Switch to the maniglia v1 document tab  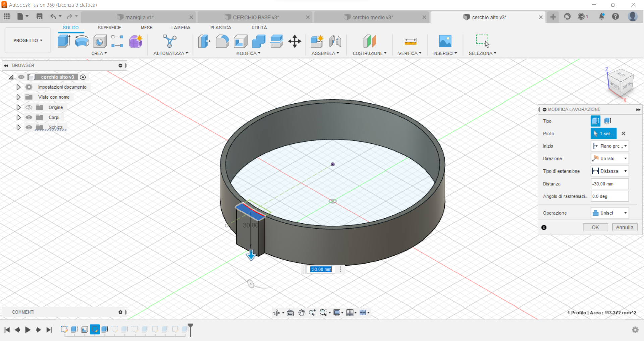pos(139,17)
